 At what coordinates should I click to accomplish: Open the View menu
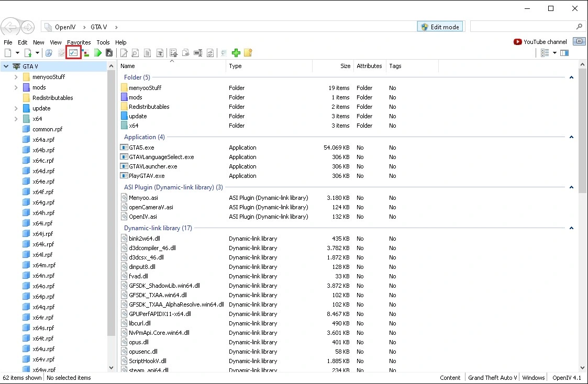pyautogui.click(x=56, y=42)
